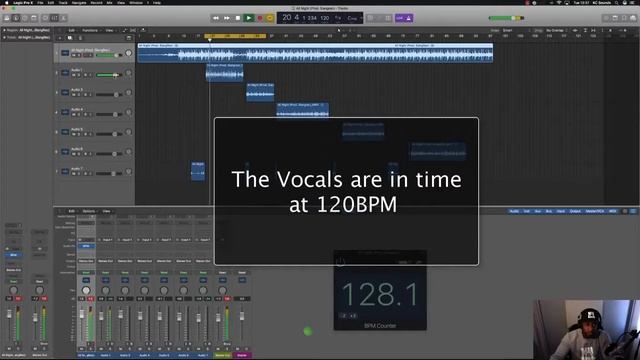Start recording with the red Record button

tap(260, 18)
